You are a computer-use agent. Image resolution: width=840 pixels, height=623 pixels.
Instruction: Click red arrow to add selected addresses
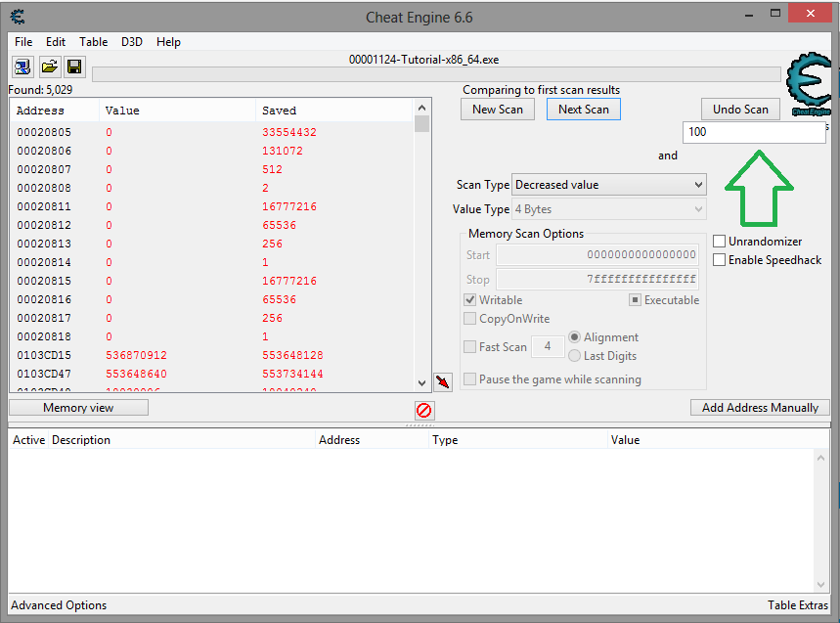[443, 381]
